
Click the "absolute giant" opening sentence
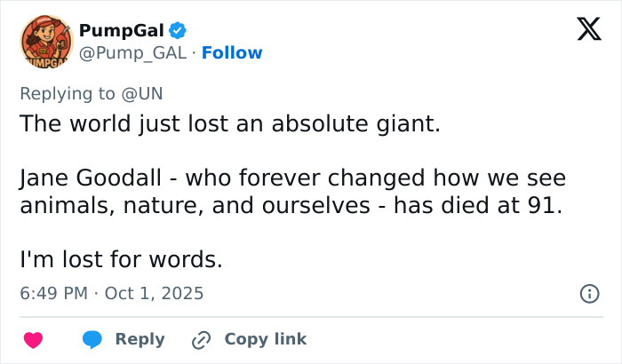[230, 124]
